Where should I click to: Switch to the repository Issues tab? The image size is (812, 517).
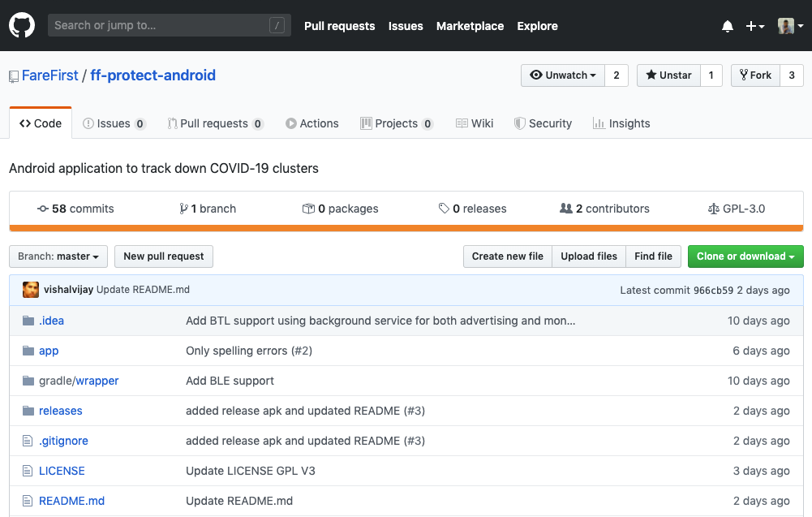(x=114, y=123)
